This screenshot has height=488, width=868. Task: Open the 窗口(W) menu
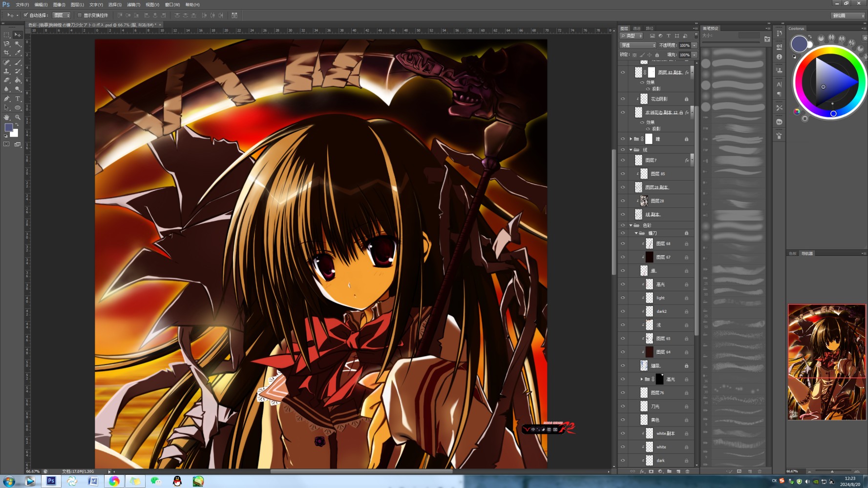(x=172, y=4)
